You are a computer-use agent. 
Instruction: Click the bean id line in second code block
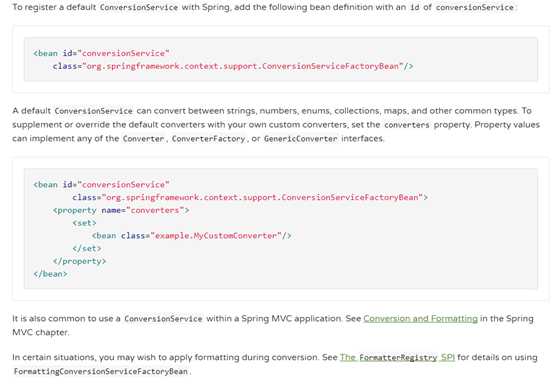click(x=101, y=184)
